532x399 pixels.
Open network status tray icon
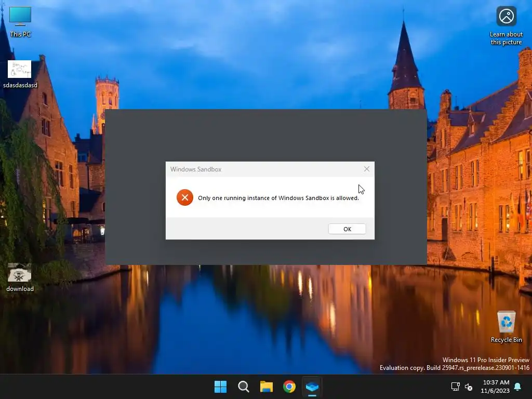coord(455,387)
